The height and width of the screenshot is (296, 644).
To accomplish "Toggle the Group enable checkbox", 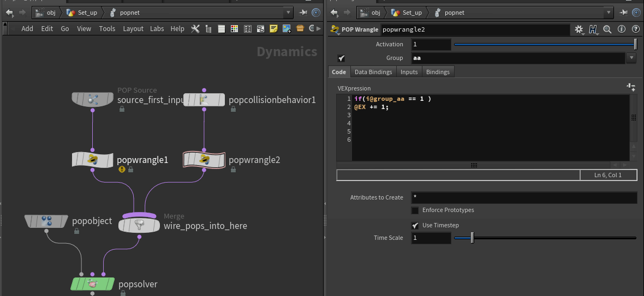I will pos(342,58).
